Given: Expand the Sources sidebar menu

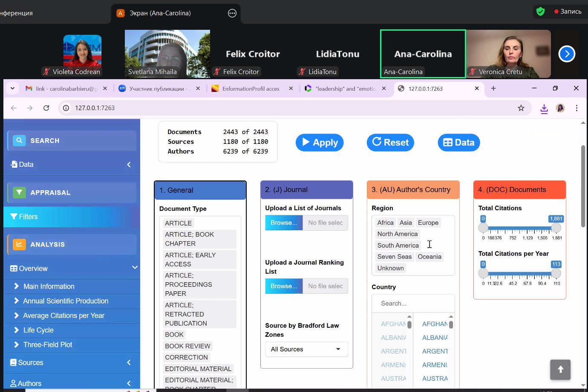Looking at the screenshot, I should [x=72, y=363].
